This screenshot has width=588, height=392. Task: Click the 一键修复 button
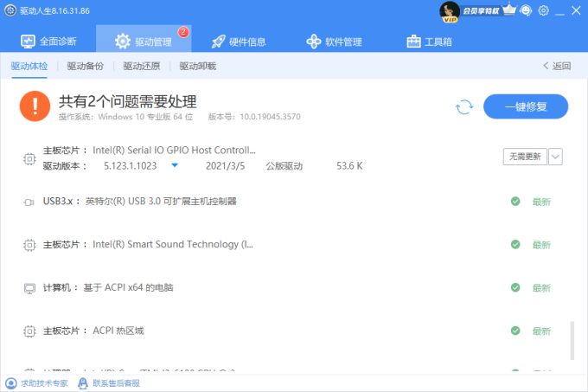pyautogui.click(x=525, y=106)
